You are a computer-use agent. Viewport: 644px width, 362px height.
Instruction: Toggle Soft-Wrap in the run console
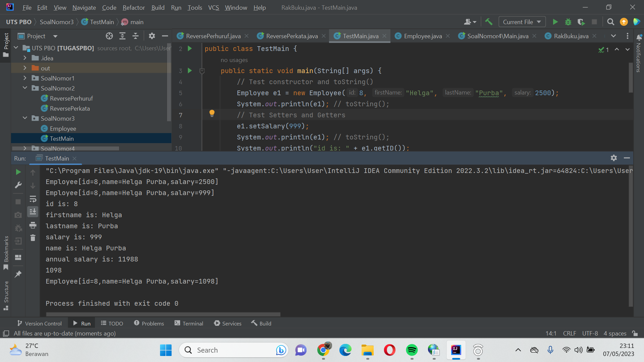coord(33,199)
